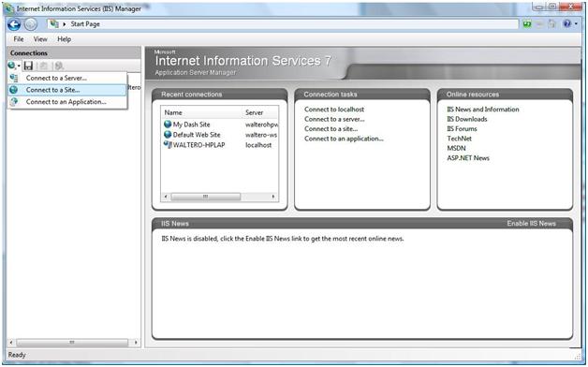
Task: Click recent connections scrollbar right arrow
Action: click(x=273, y=197)
